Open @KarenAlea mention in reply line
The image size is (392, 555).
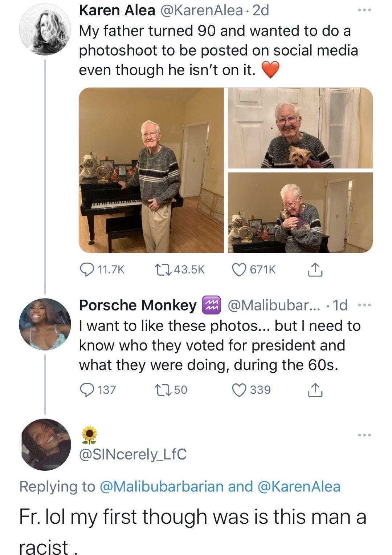[x=299, y=486]
